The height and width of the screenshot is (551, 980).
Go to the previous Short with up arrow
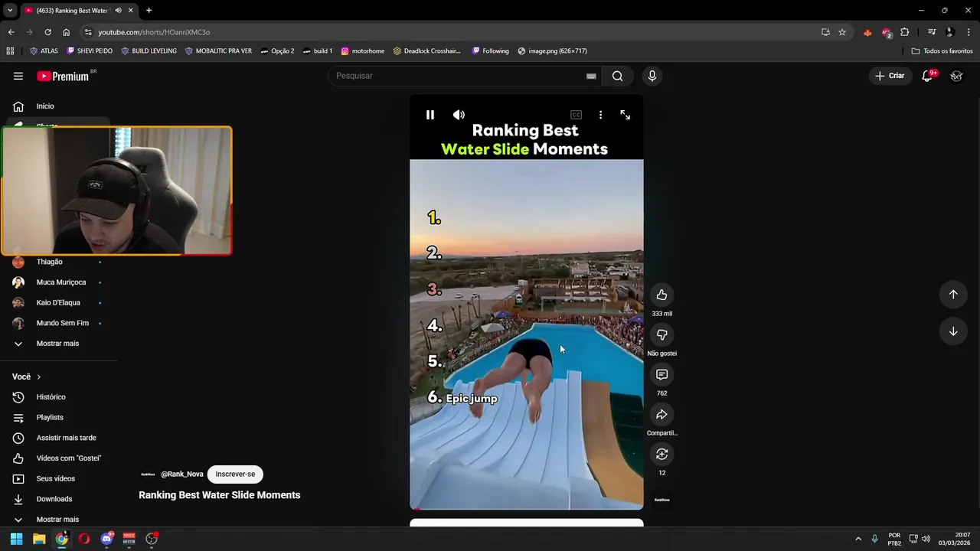(953, 294)
